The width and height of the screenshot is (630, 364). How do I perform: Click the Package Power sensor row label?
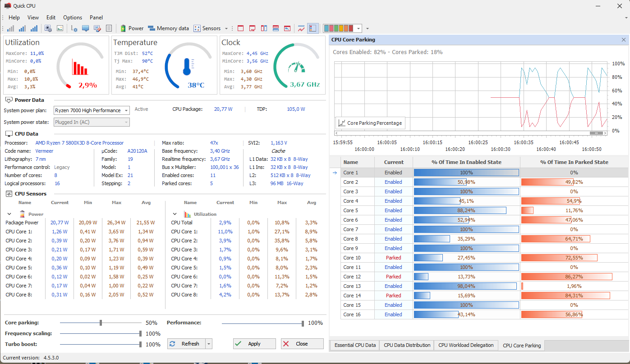22,223
